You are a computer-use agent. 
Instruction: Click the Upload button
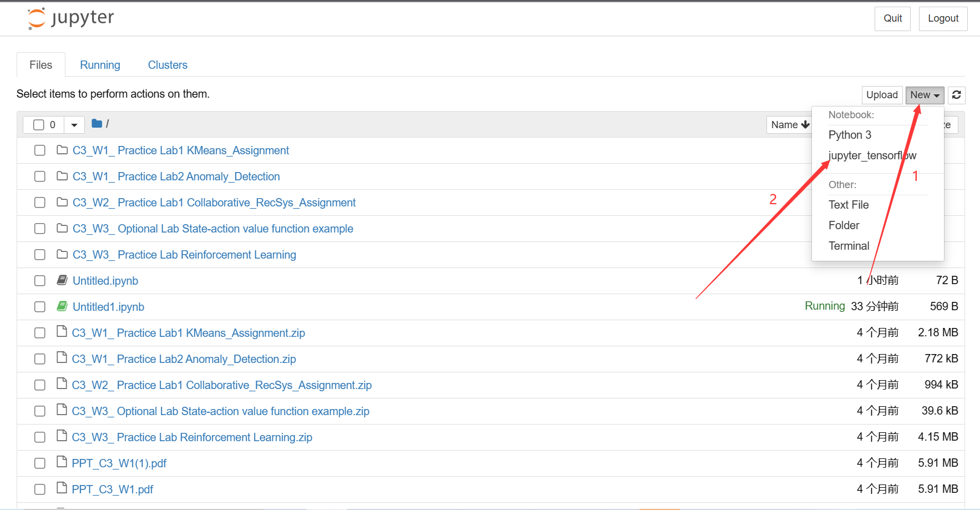[882, 95]
